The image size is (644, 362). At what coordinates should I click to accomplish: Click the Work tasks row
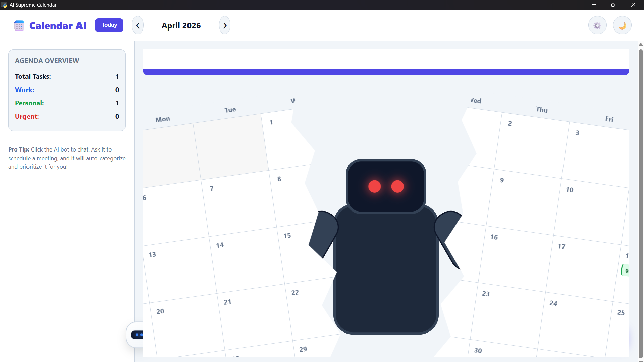tap(67, 90)
